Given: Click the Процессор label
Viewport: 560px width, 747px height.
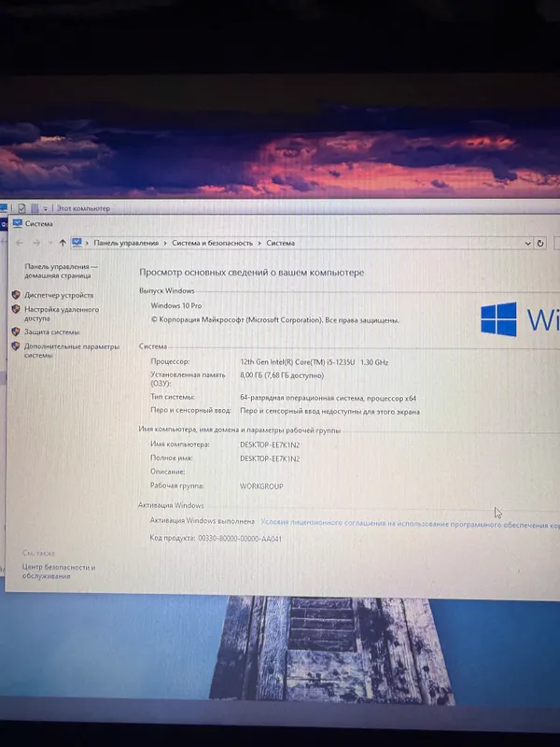Looking at the screenshot, I should click(x=170, y=361).
